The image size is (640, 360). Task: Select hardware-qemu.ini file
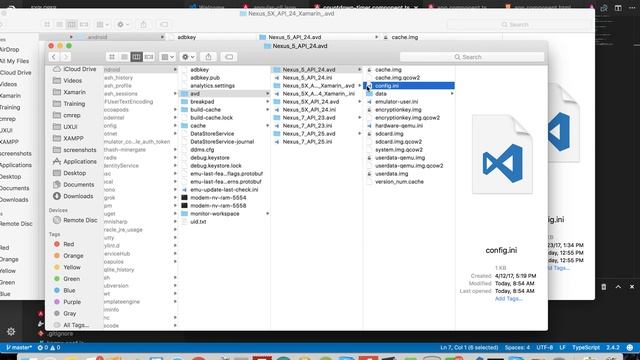[399, 126]
